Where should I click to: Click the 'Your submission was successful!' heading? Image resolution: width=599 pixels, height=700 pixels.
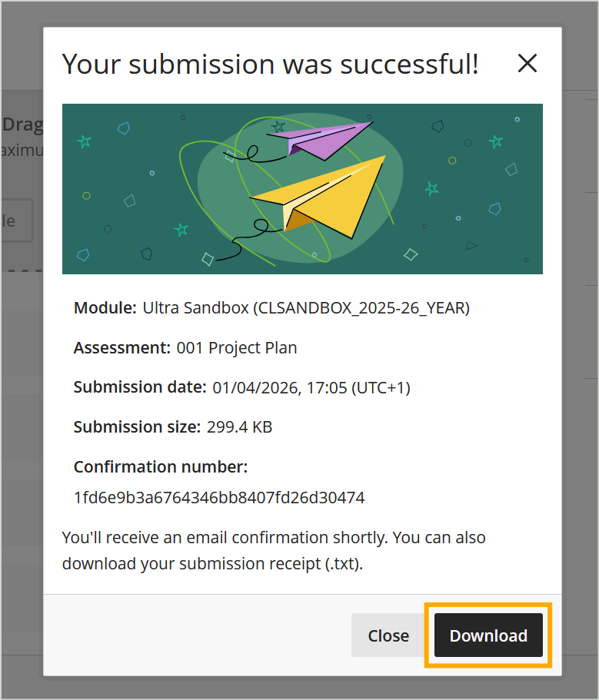[270, 64]
